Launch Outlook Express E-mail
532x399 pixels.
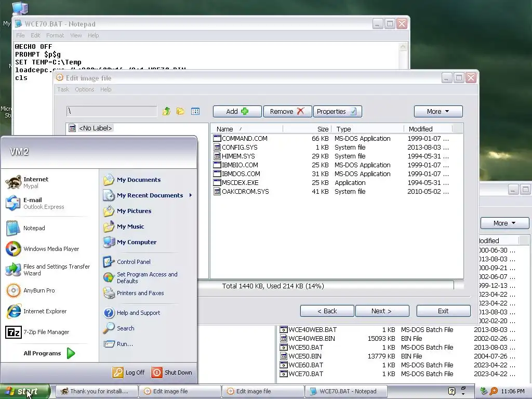click(x=35, y=203)
